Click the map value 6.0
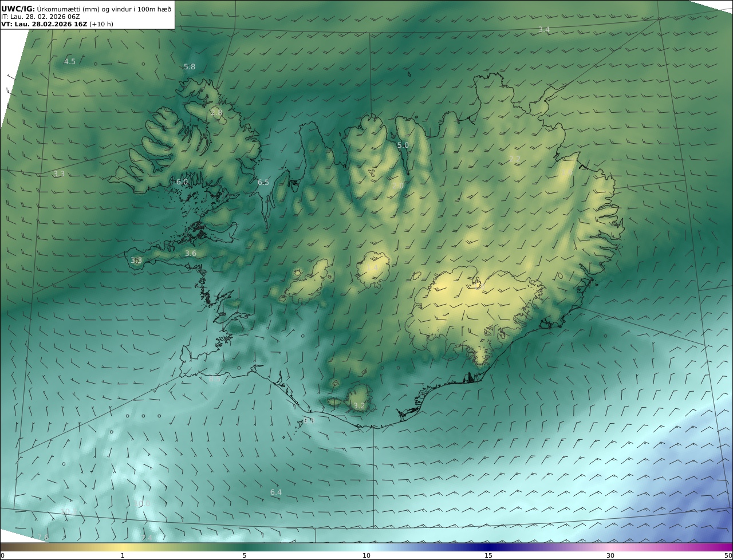 182,182
